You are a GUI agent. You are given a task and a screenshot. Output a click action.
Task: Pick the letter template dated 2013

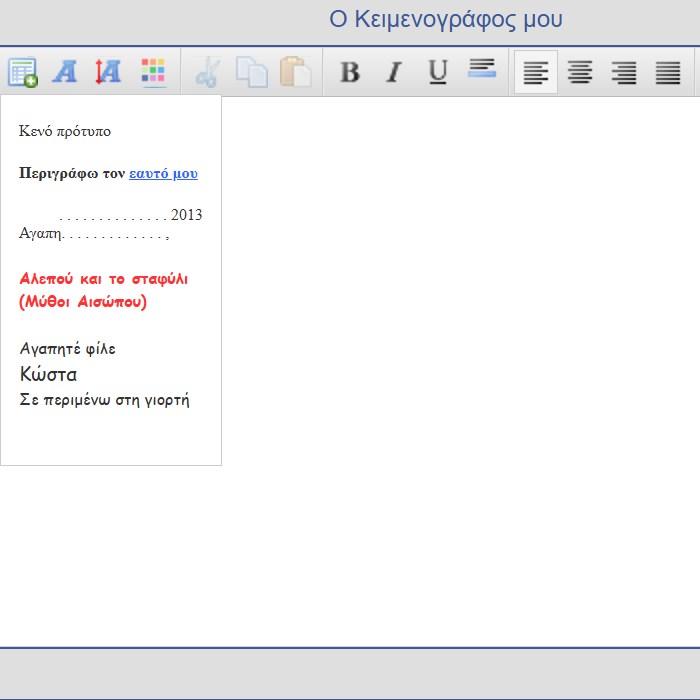coord(110,224)
